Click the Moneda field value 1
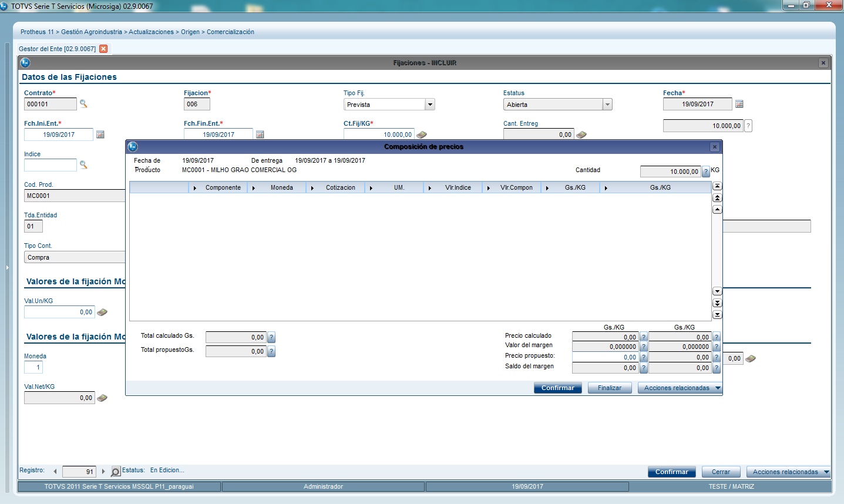This screenshot has width=844, height=504. pyautogui.click(x=33, y=367)
